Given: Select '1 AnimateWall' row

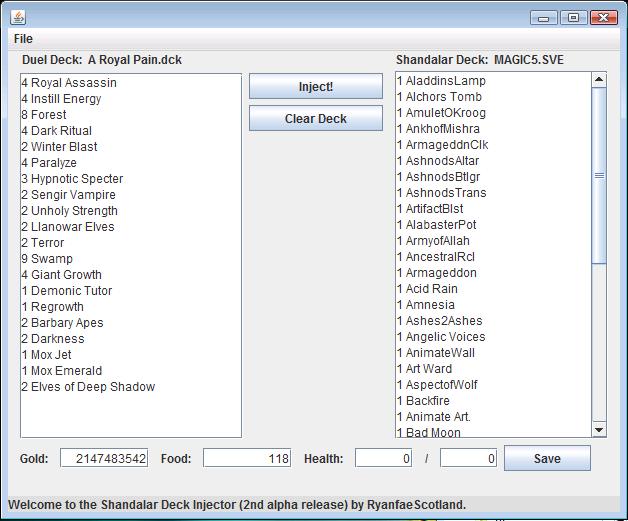Looking at the screenshot, I should [493, 353].
